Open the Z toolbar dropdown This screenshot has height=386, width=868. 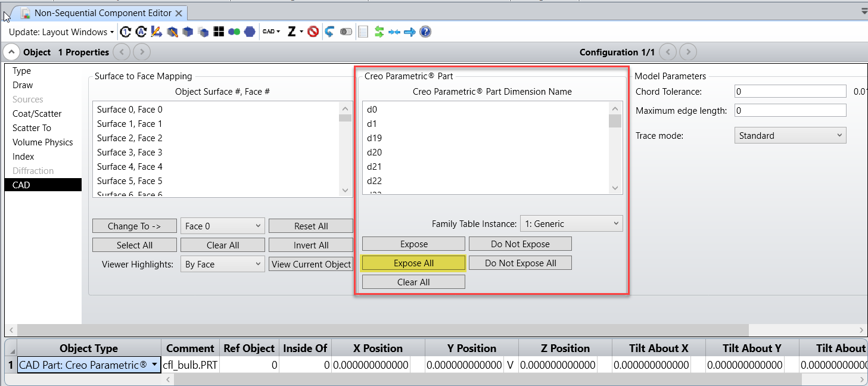point(295,32)
